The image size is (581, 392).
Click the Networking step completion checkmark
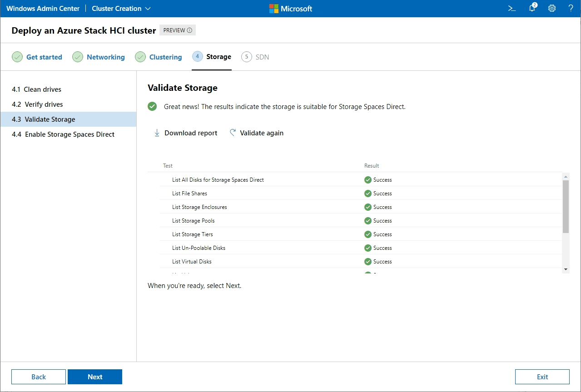pos(78,57)
